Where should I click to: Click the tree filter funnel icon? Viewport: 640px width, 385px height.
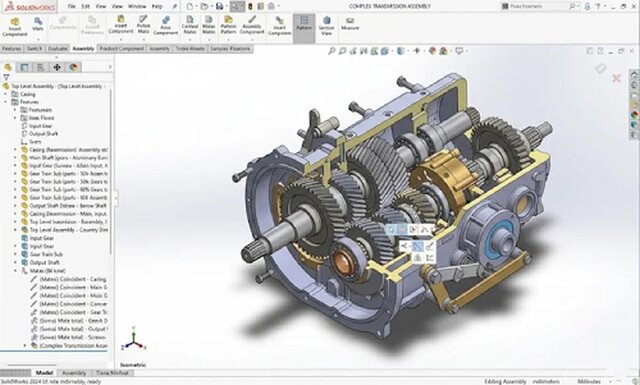[6, 77]
